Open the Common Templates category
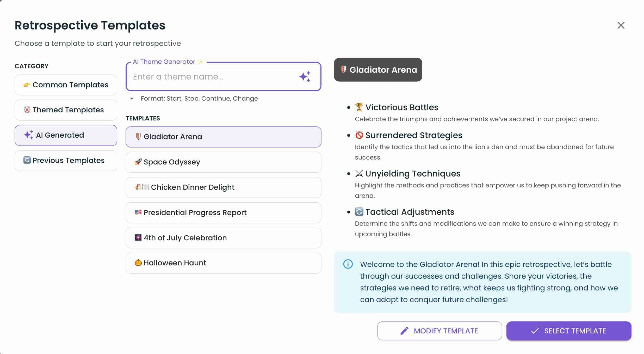 pos(66,85)
